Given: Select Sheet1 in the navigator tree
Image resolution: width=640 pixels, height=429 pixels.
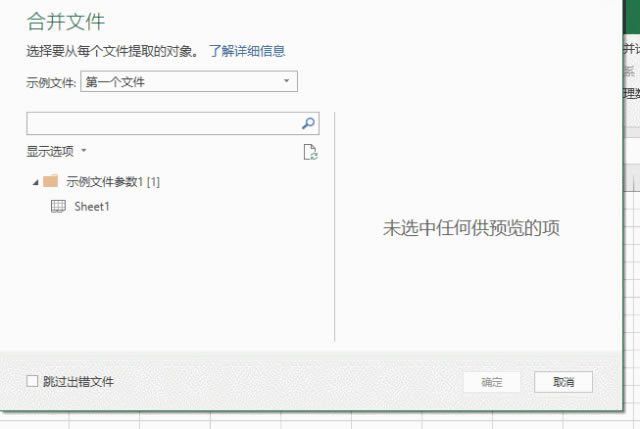Looking at the screenshot, I should tap(91, 207).
